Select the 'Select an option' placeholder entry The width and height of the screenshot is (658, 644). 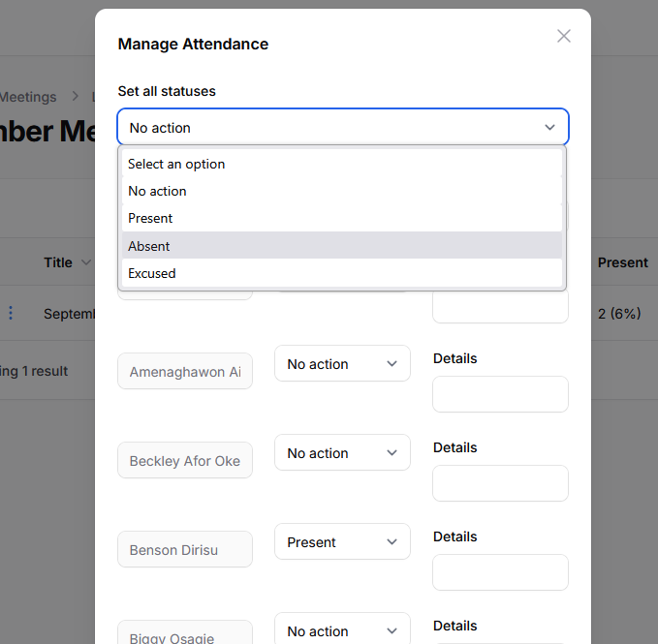point(176,164)
